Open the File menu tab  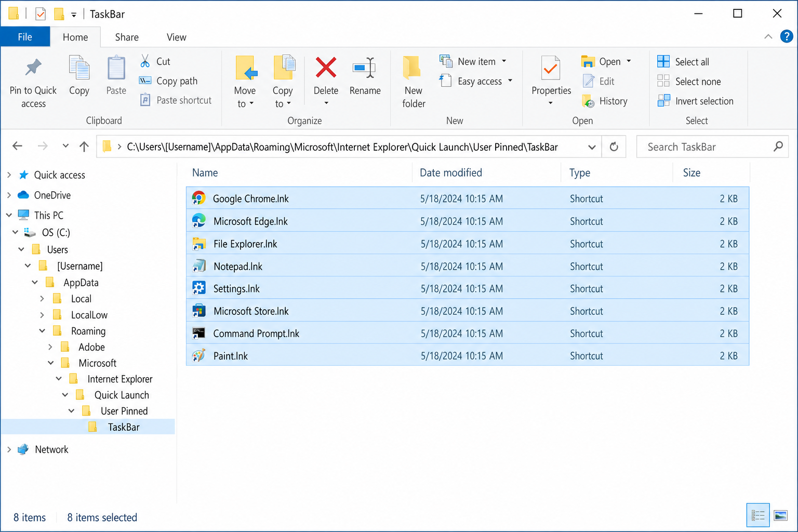[x=25, y=37]
